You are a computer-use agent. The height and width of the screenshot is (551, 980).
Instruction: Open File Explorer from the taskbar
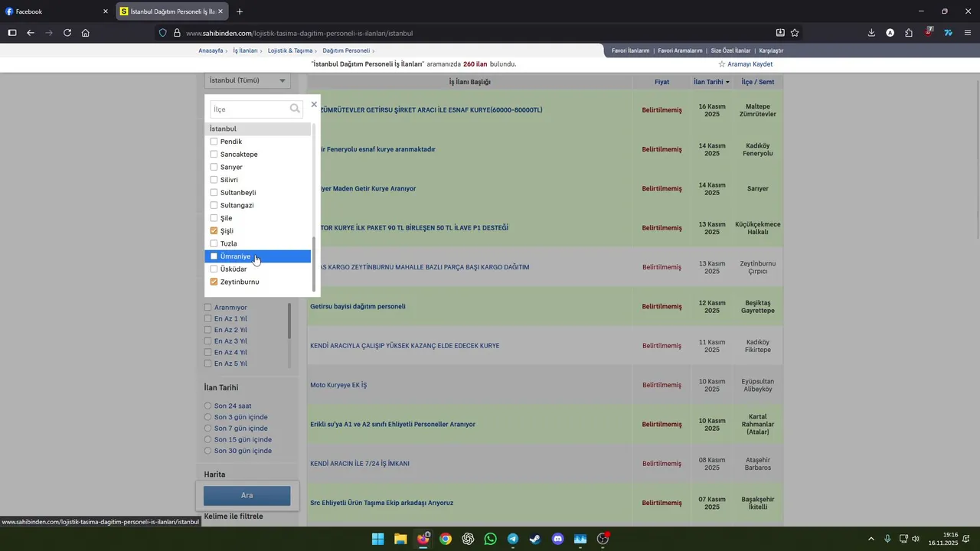(x=400, y=539)
